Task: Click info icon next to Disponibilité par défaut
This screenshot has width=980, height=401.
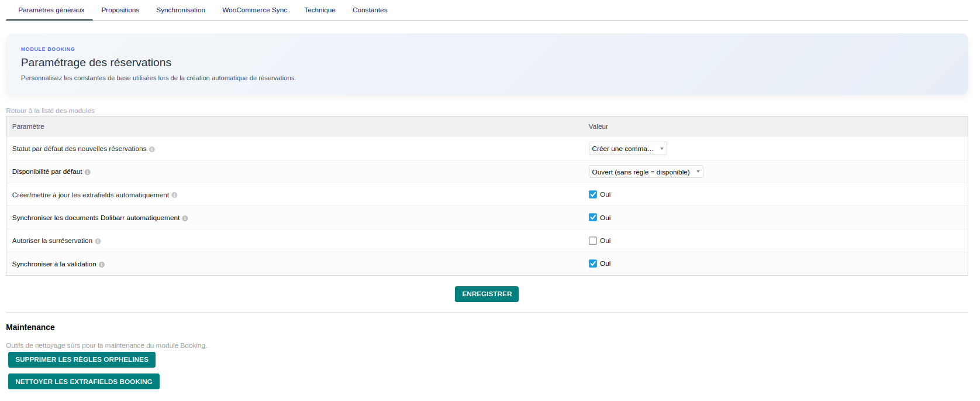Action: click(x=88, y=172)
